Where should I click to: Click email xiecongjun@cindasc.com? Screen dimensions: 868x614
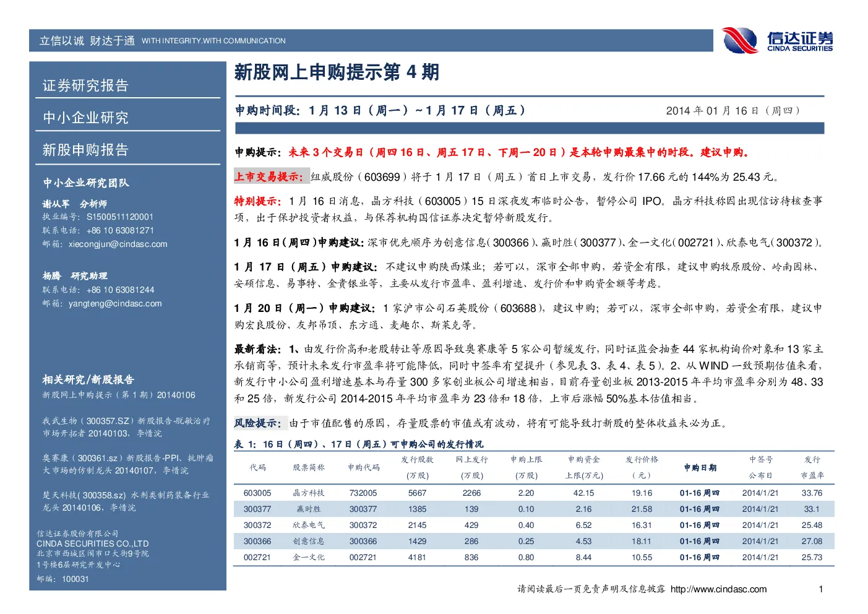[x=118, y=244]
